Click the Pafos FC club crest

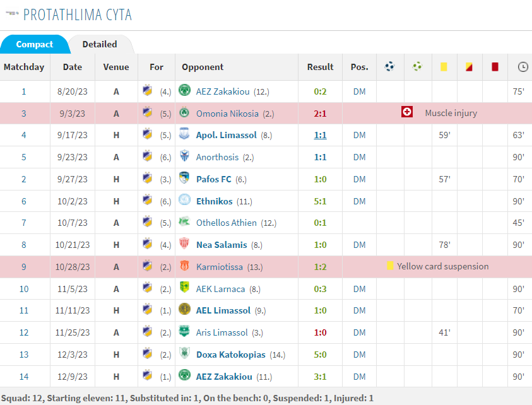tap(184, 178)
